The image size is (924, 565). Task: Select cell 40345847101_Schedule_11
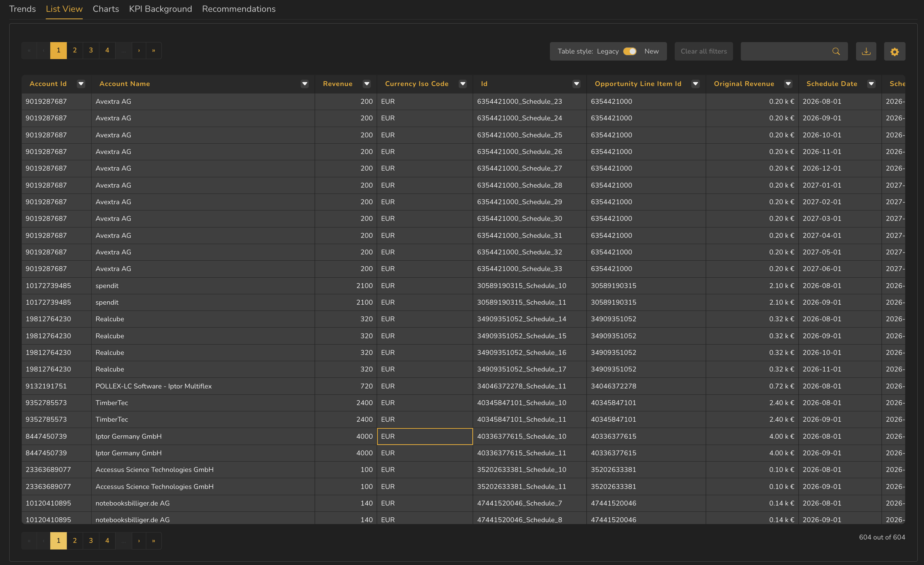click(530, 420)
